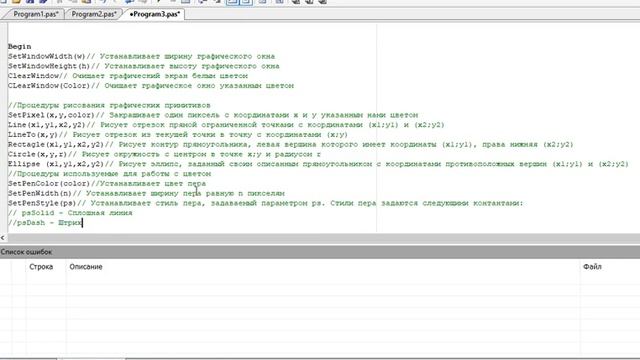This screenshot has width=640, height=360.
Task: Click the 'Описание' column header
Action: (x=86, y=267)
